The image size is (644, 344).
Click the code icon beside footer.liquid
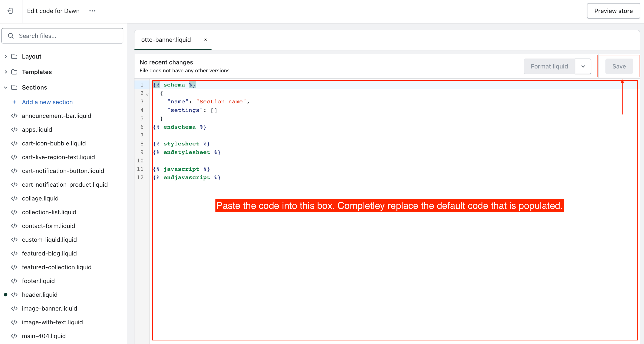point(14,281)
